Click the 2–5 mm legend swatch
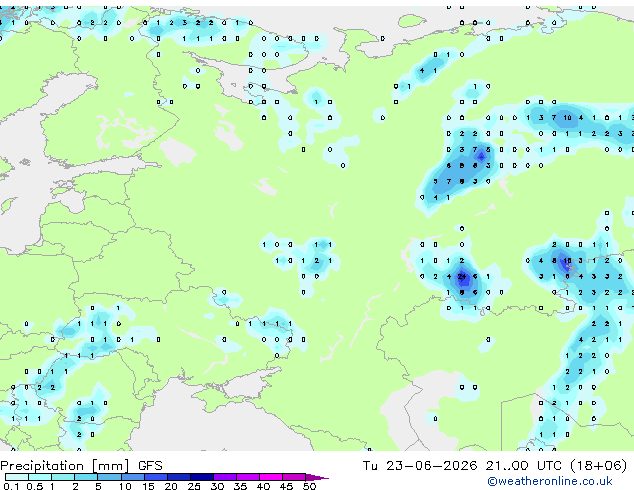 click(86, 477)
